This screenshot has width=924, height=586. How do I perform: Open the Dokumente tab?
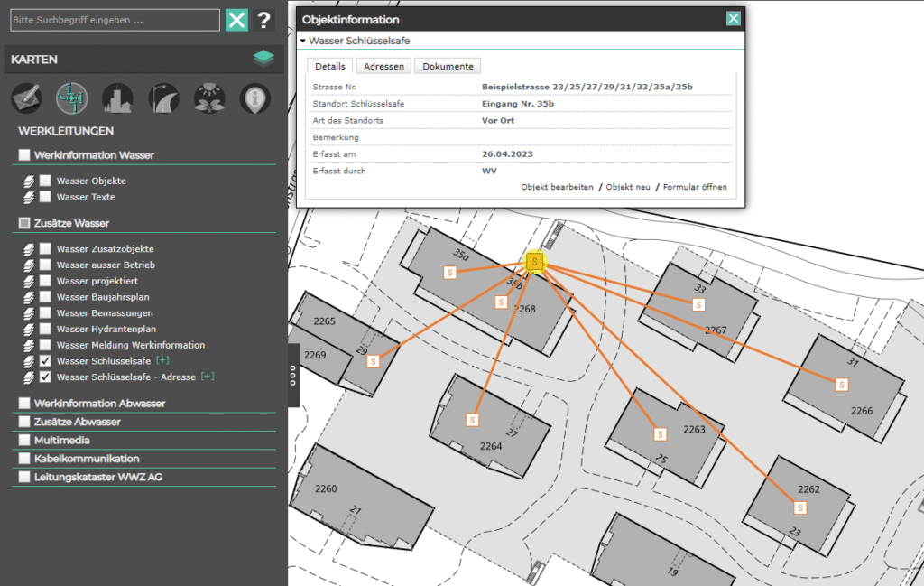pyautogui.click(x=448, y=66)
